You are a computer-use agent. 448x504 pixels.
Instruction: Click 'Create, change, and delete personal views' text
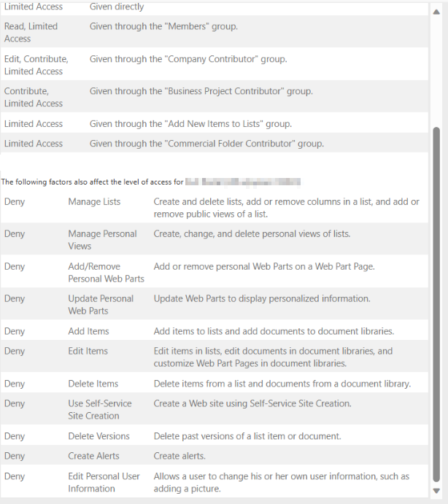(252, 233)
